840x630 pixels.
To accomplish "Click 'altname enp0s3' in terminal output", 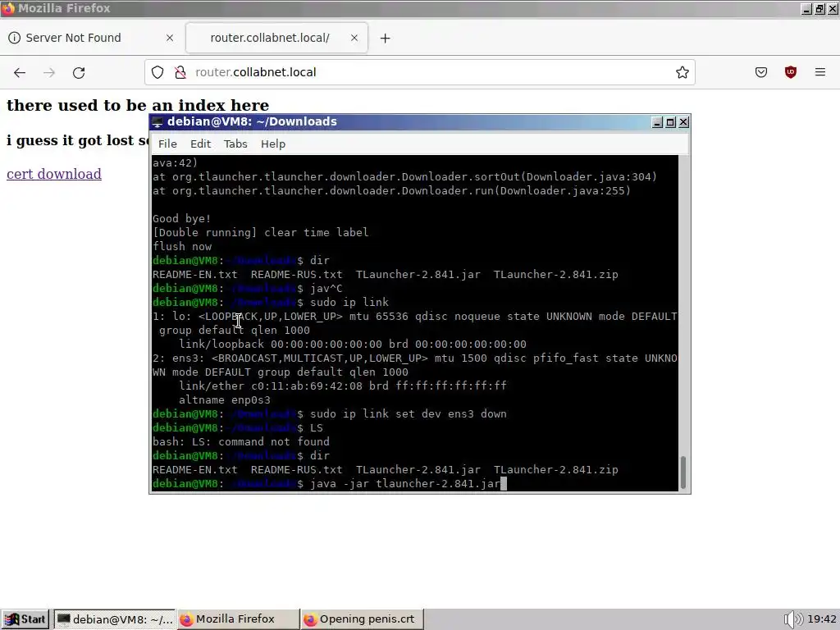I will (225, 399).
